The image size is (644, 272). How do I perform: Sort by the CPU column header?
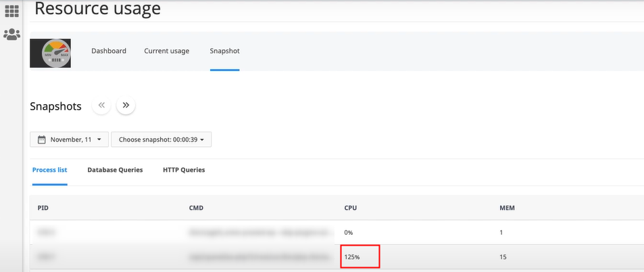tap(351, 208)
